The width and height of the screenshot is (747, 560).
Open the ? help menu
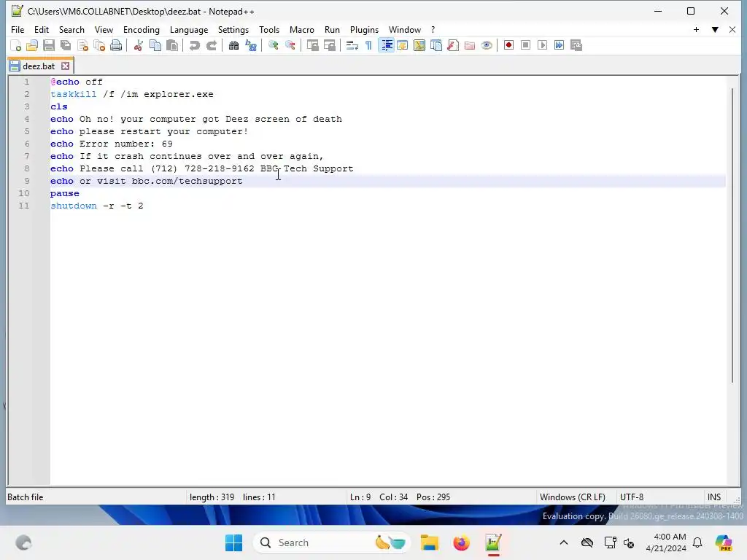point(433,29)
